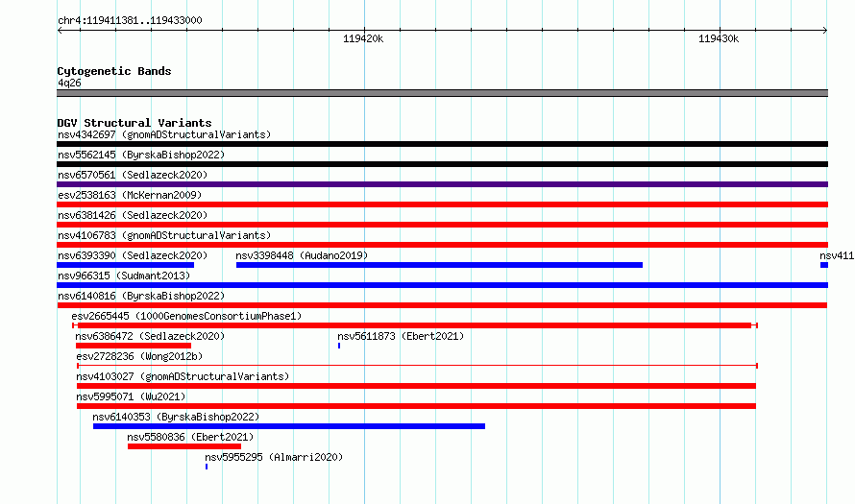The image size is (855, 504).
Task: Select esv2665445 1000GenomesConsortiumPhase1 red bar
Action: [415, 325]
